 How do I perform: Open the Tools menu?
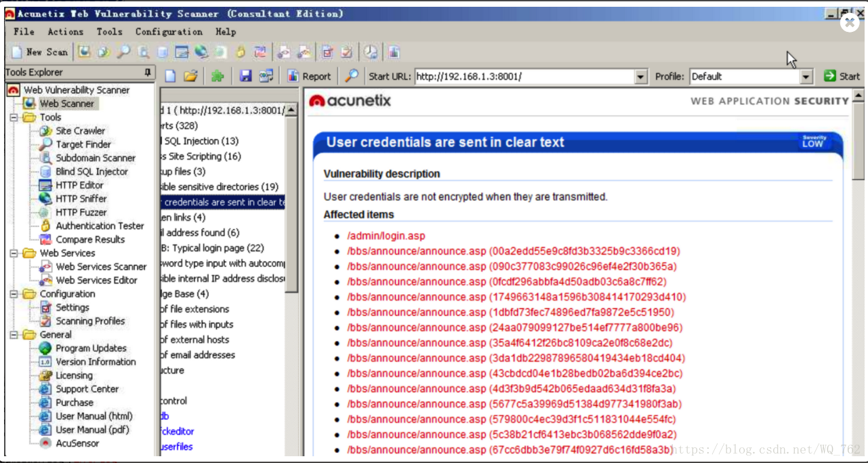coord(109,31)
